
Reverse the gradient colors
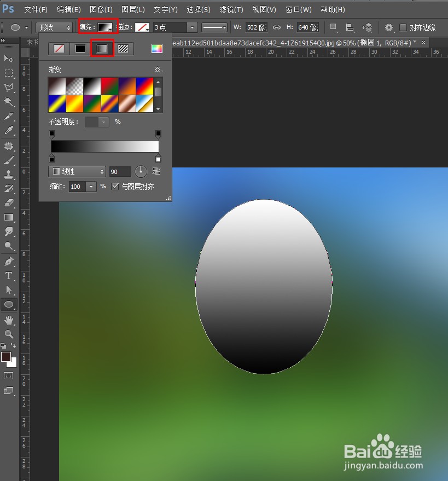point(156,171)
